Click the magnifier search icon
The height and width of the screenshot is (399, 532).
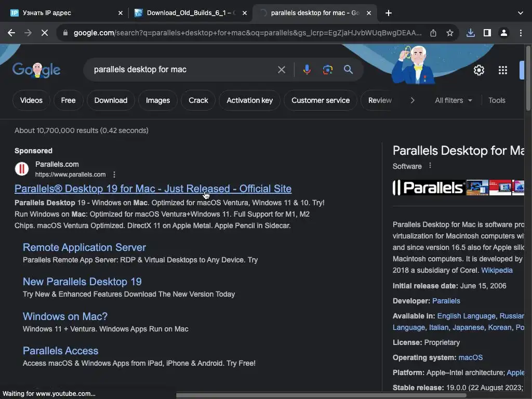coord(348,70)
